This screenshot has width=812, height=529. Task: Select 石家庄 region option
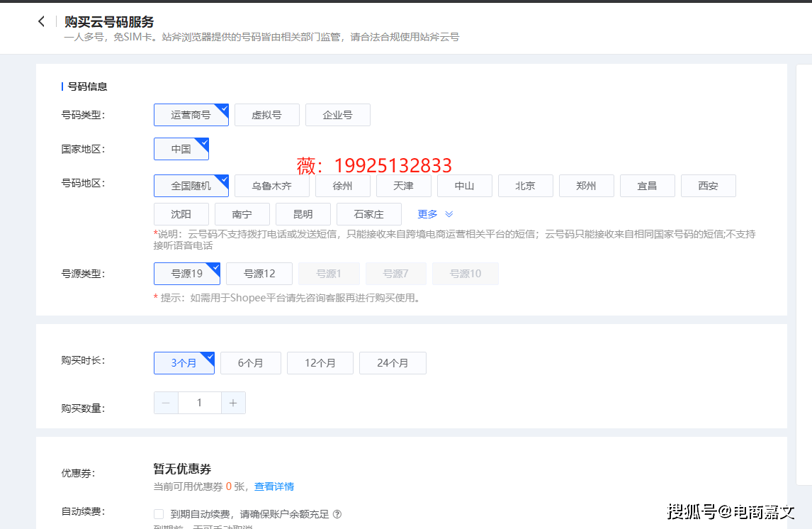click(x=368, y=214)
